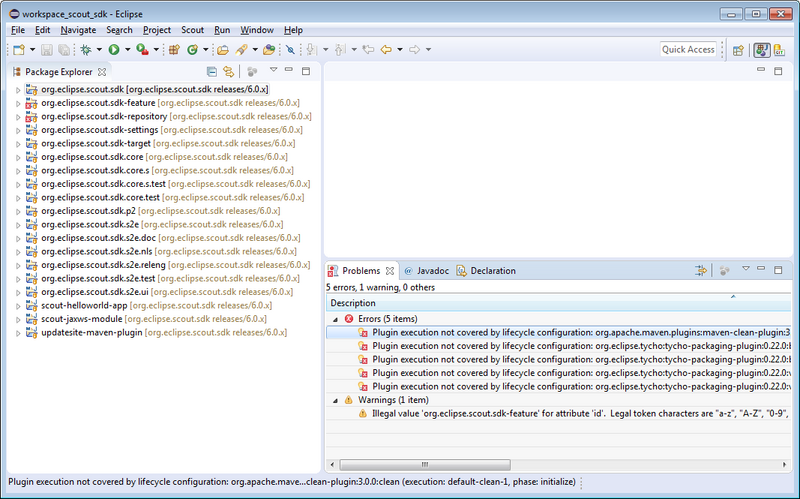Click the Forward navigation arrow
The image size is (800, 499).
415,49
